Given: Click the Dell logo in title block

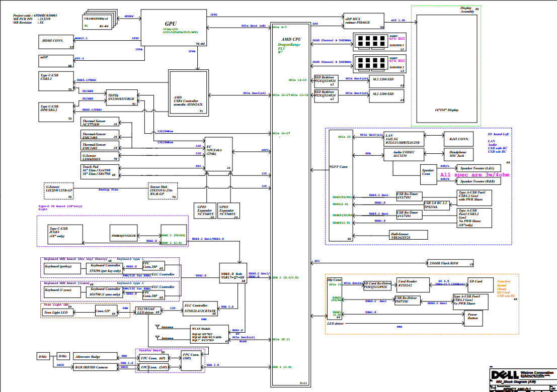Looking at the screenshot, I should [x=505, y=374].
